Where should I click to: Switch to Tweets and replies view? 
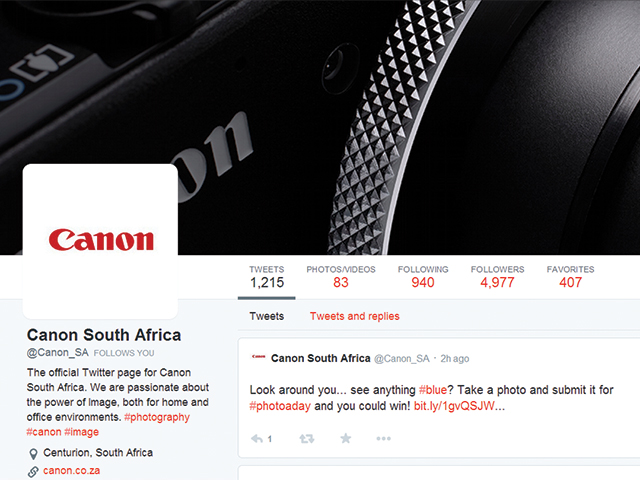354,316
